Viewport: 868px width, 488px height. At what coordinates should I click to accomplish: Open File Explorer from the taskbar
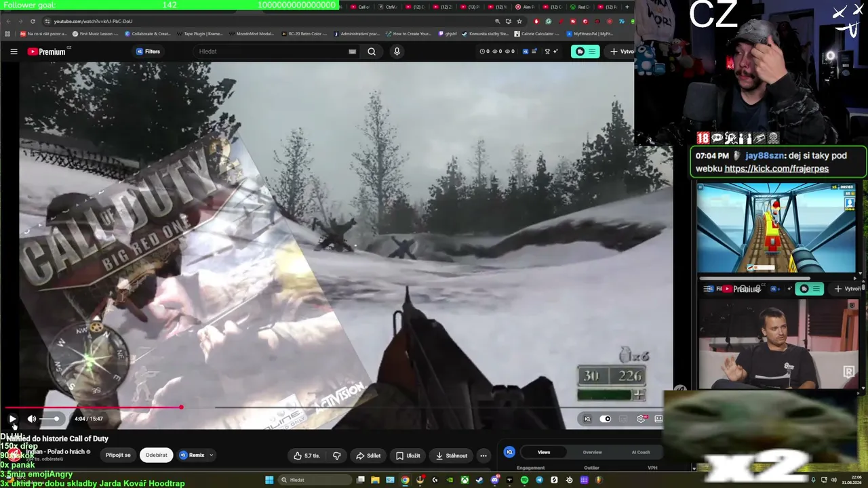click(375, 480)
